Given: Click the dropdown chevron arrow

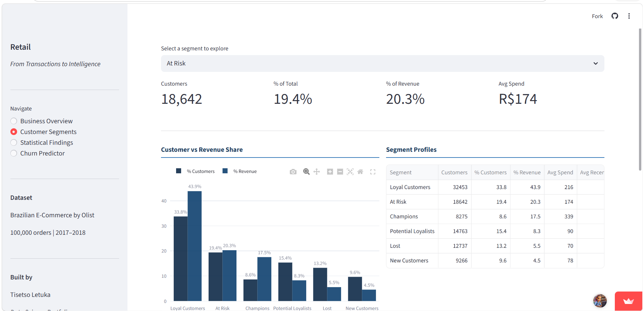Looking at the screenshot, I should 596,63.
